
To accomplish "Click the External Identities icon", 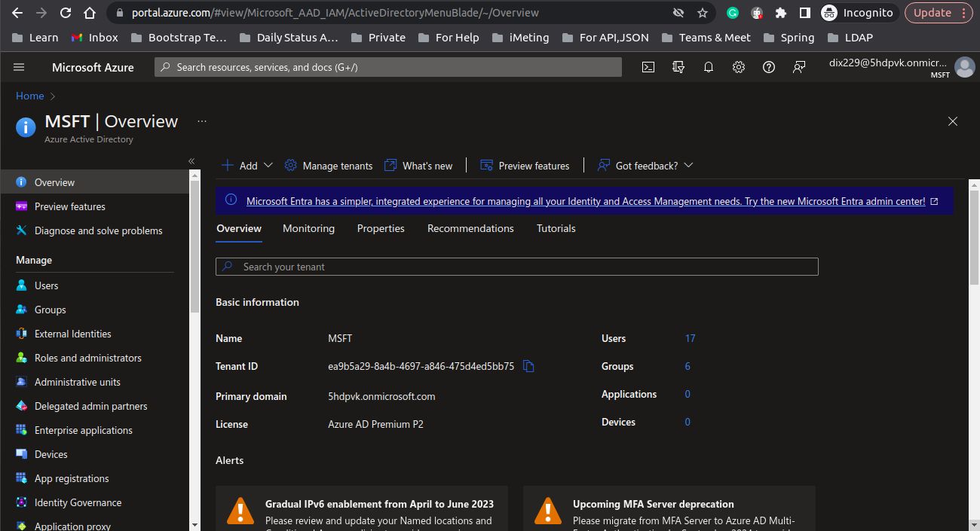I will point(21,334).
